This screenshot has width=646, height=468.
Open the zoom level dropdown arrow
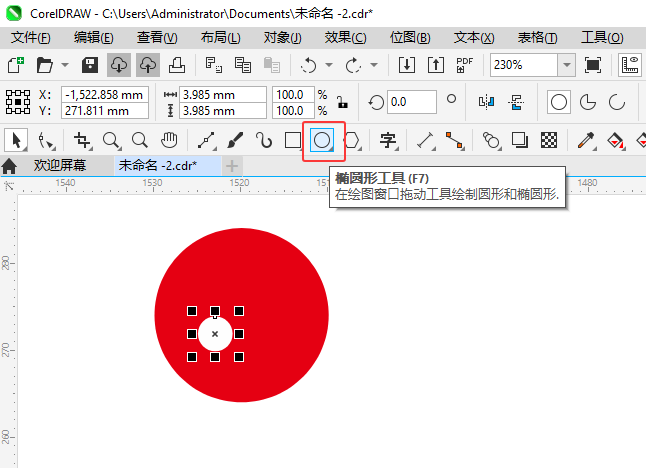coord(567,65)
